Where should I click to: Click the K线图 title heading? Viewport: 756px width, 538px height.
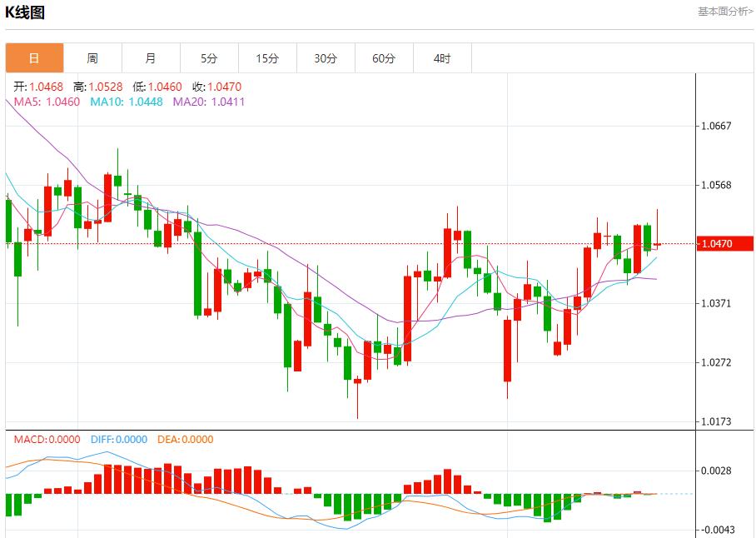(x=26, y=12)
